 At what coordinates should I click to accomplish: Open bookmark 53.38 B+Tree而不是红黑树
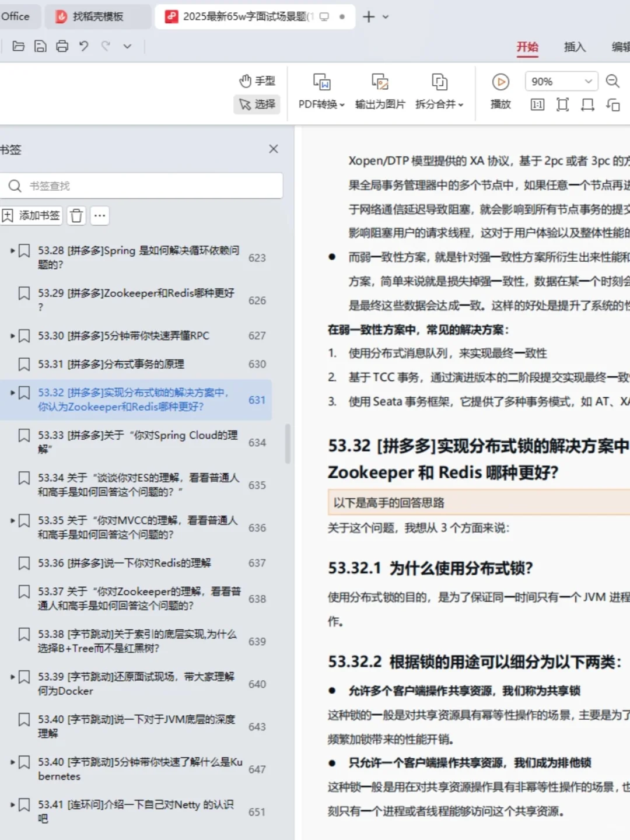[137, 641]
